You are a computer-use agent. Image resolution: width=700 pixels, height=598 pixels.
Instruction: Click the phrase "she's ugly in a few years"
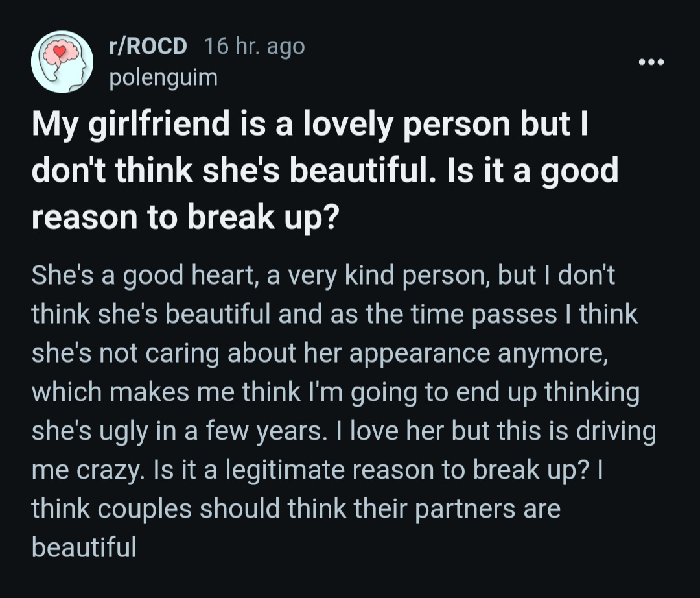(x=177, y=431)
